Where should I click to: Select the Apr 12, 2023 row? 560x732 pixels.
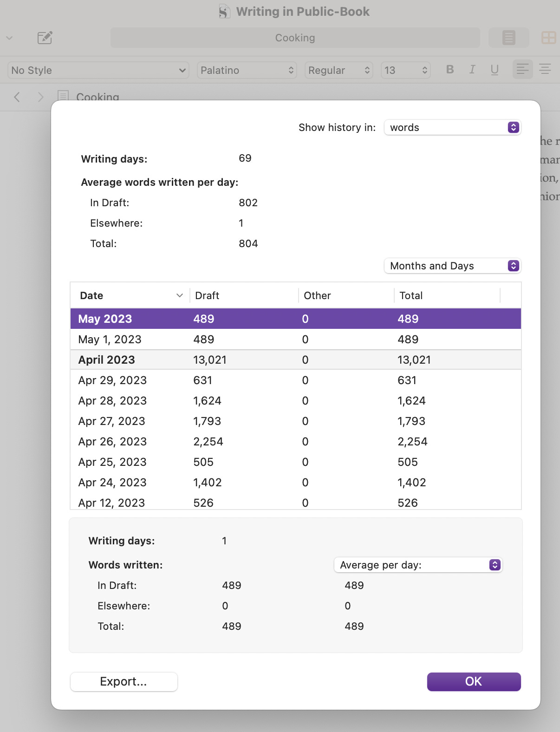296,502
